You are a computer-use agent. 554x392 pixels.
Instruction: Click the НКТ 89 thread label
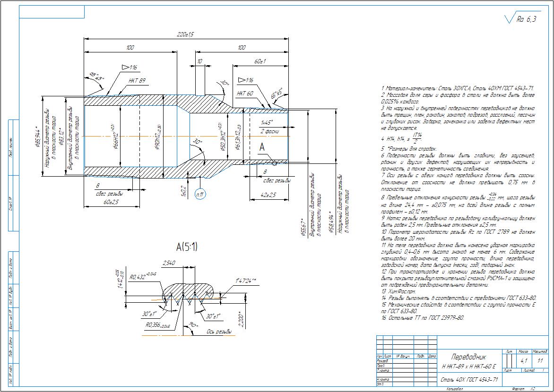click(x=137, y=80)
